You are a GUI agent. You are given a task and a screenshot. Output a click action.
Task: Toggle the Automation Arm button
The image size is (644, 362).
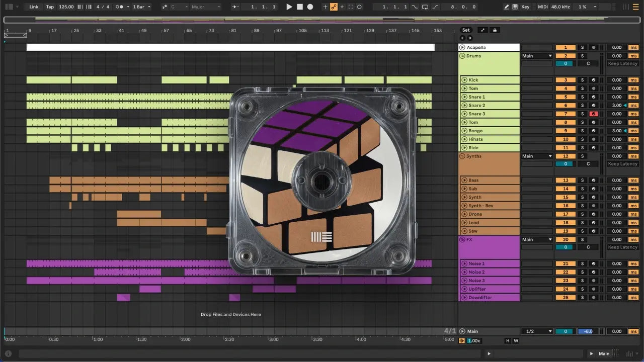click(x=333, y=7)
